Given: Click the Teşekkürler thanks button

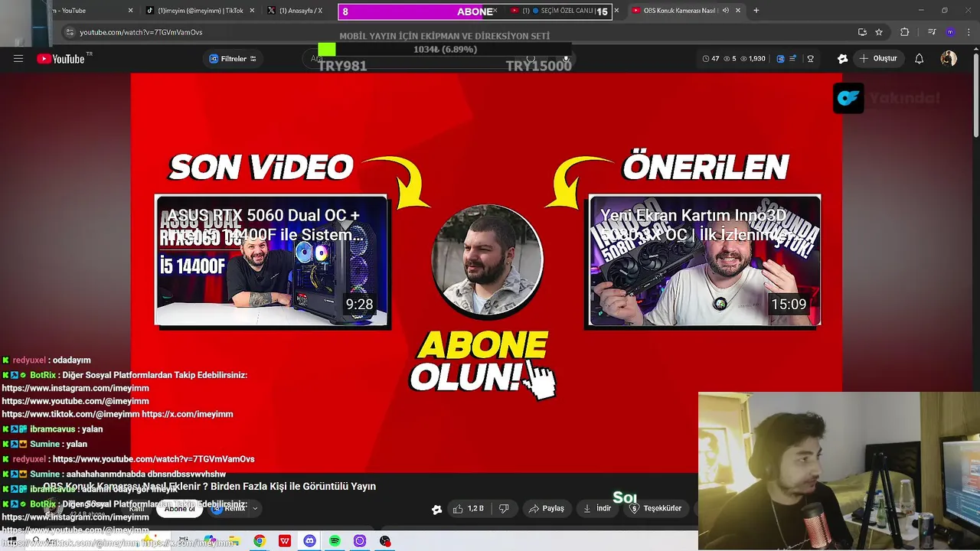Looking at the screenshot, I should (655, 508).
